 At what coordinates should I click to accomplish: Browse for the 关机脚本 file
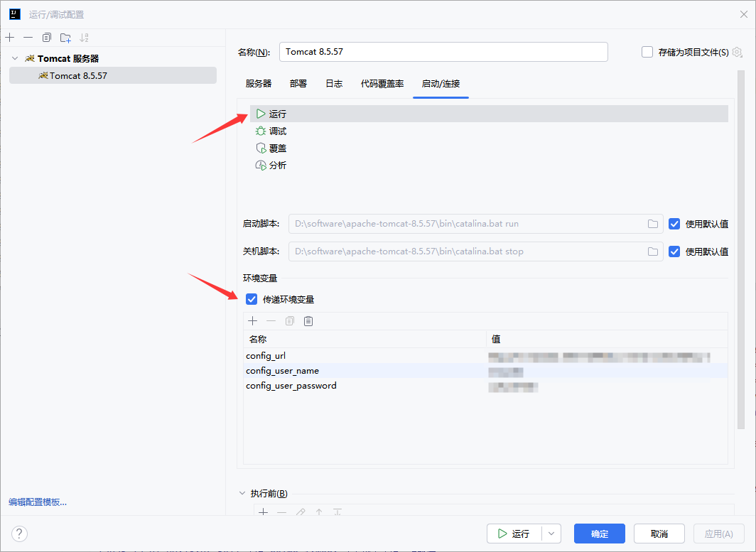coord(653,251)
